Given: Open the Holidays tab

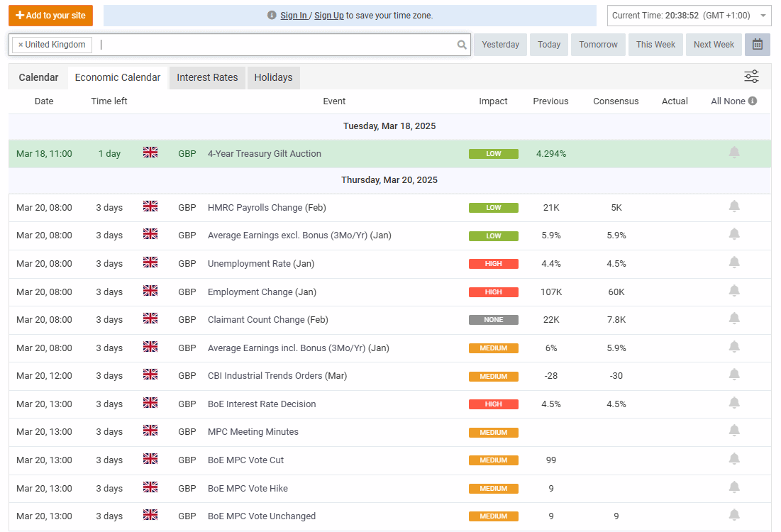Looking at the screenshot, I should coord(273,77).
